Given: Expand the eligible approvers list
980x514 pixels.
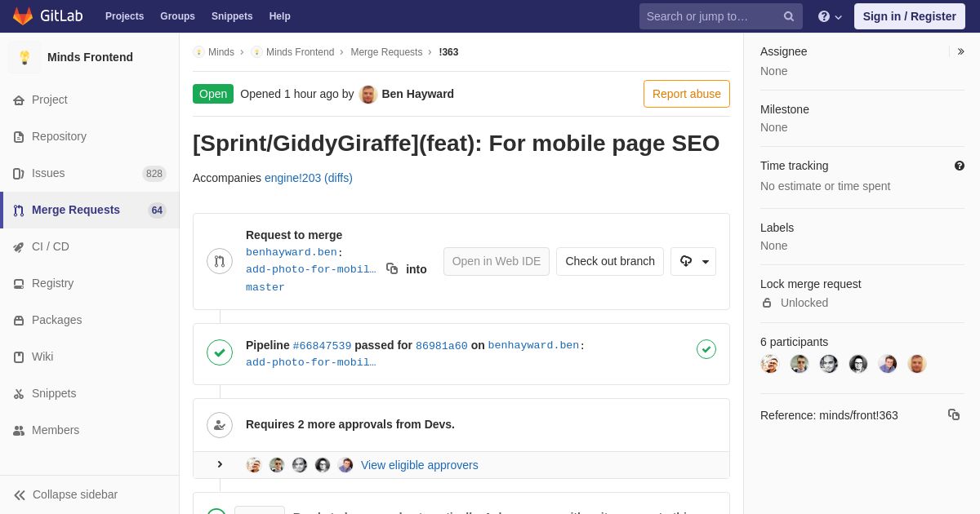Looking at the screenshot, I should click(220, 465).
